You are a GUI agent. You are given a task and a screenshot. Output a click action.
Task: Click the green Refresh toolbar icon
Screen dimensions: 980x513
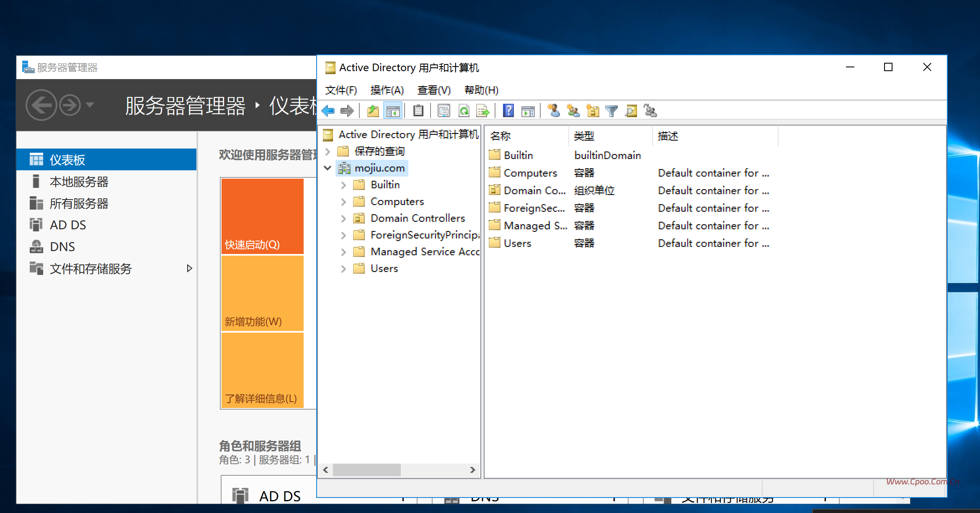pyautogui.click(x=464, y=111)
